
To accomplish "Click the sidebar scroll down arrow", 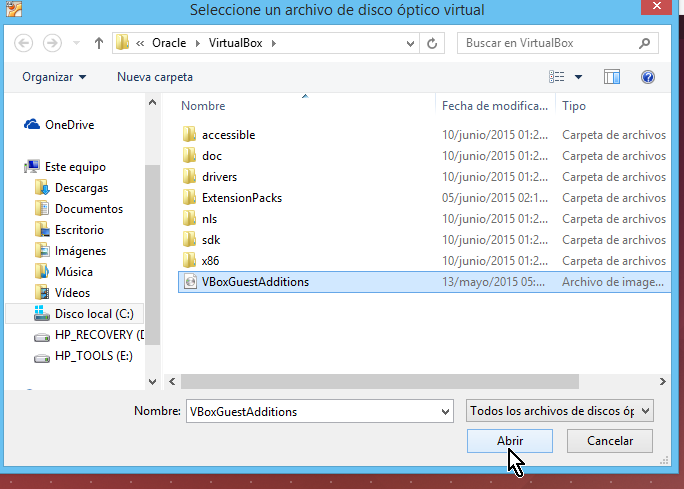I will point(152,382).
